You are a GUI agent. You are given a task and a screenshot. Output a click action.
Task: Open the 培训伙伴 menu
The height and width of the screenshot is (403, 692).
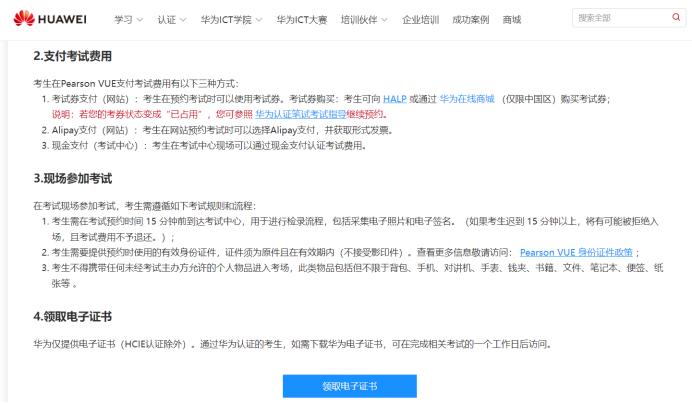(359, 20)
